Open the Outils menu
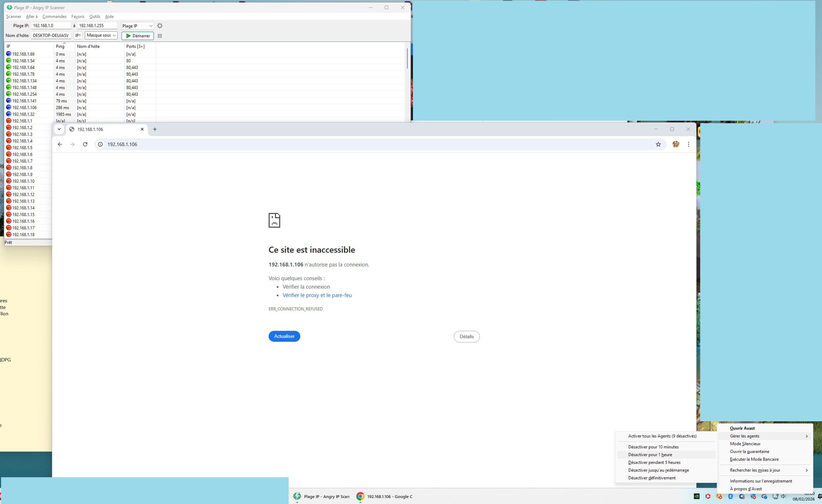822x504 pixels. pyautogui.click(x=95, y=17)
